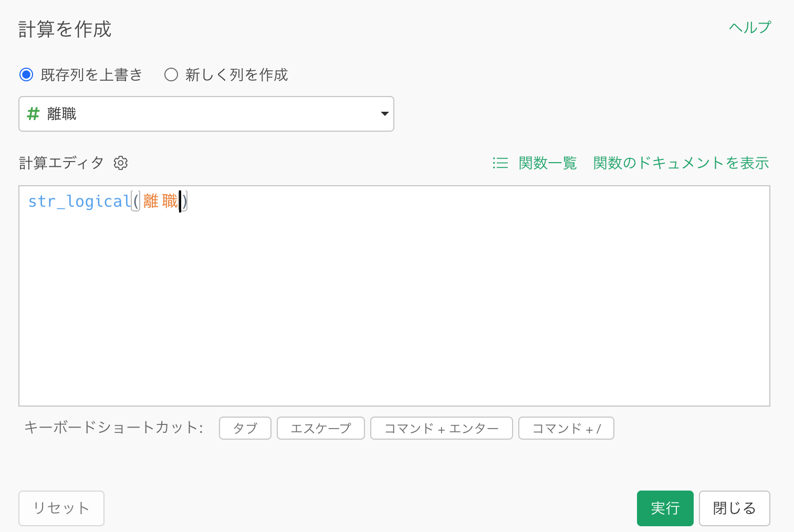Open the ヘルプ link
Viewport: 794px width, 532px height.
(749, 27)
